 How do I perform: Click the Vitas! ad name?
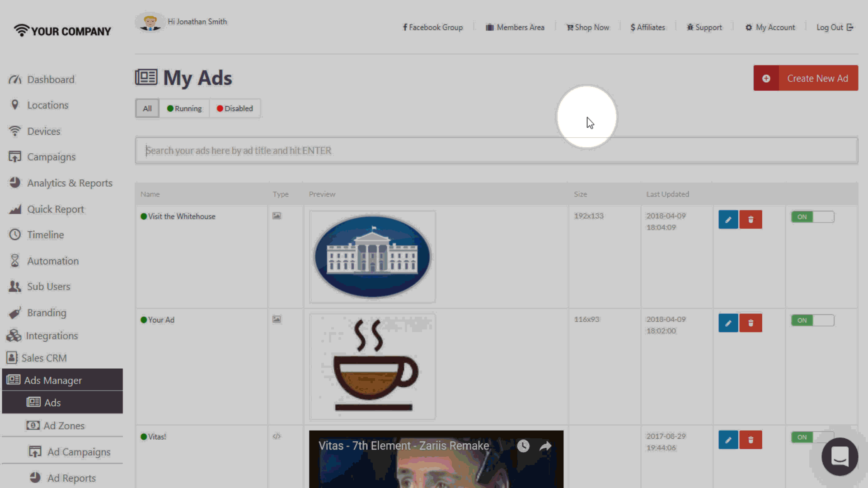click(157, 437)
